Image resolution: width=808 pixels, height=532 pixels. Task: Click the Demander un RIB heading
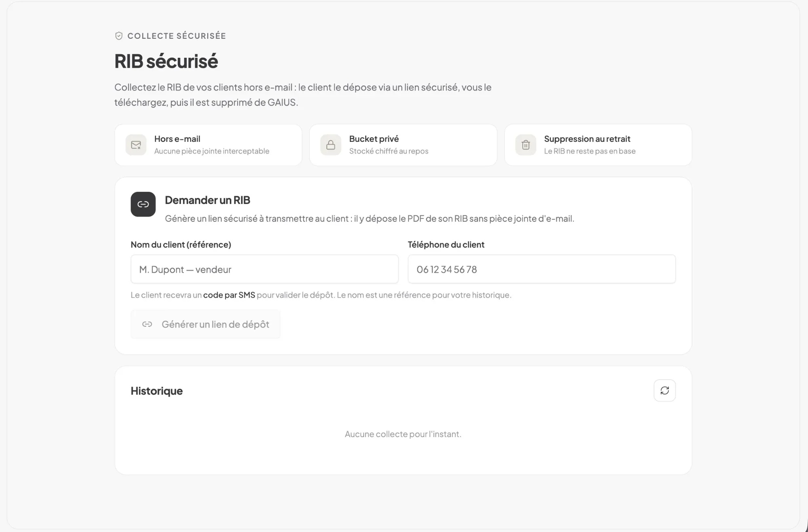coord(208,200)
